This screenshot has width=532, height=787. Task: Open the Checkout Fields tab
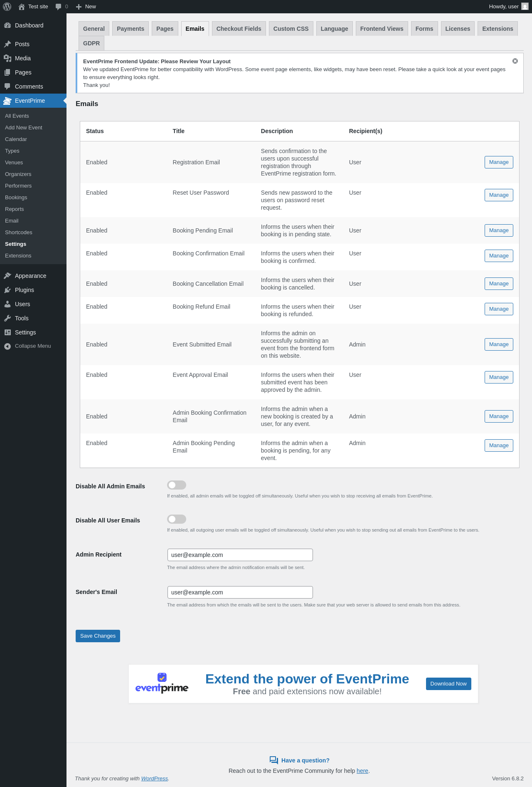[x=239, y=29]
